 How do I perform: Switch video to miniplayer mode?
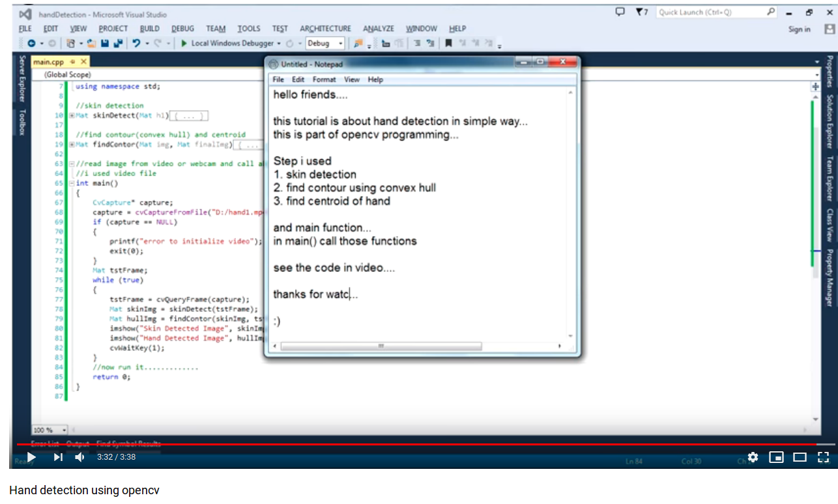776,457
